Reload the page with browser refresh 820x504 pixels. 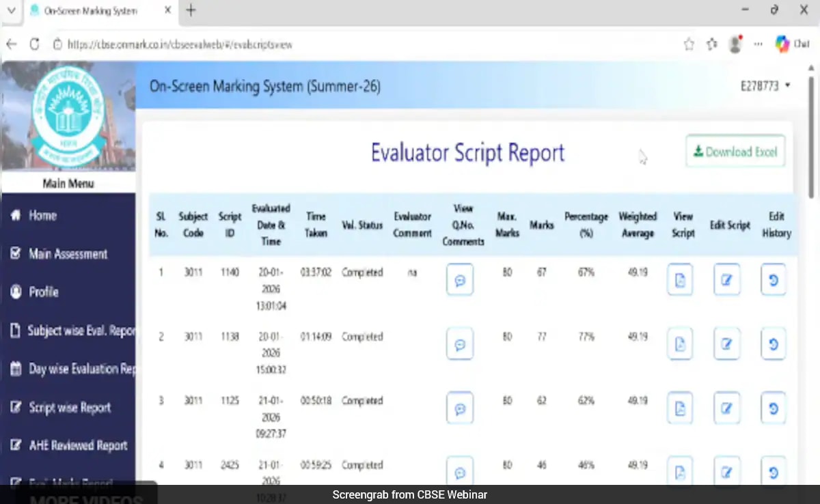coord(34,44)
